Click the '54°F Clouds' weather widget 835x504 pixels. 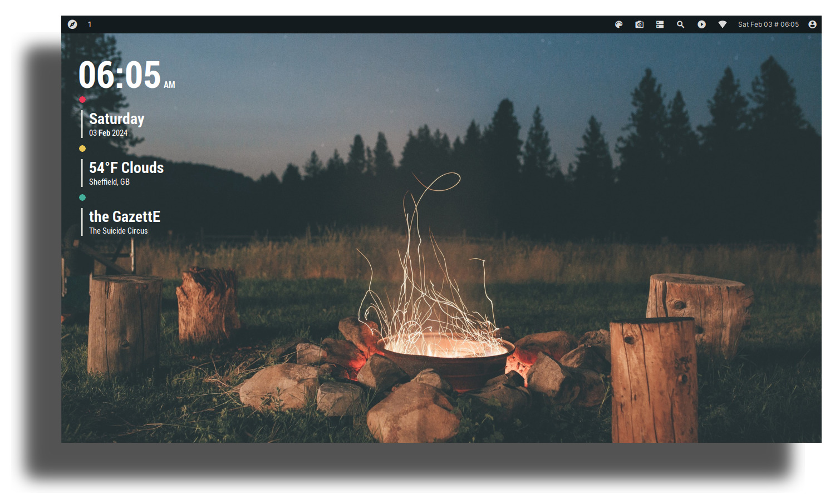click(x=126, y=167)
